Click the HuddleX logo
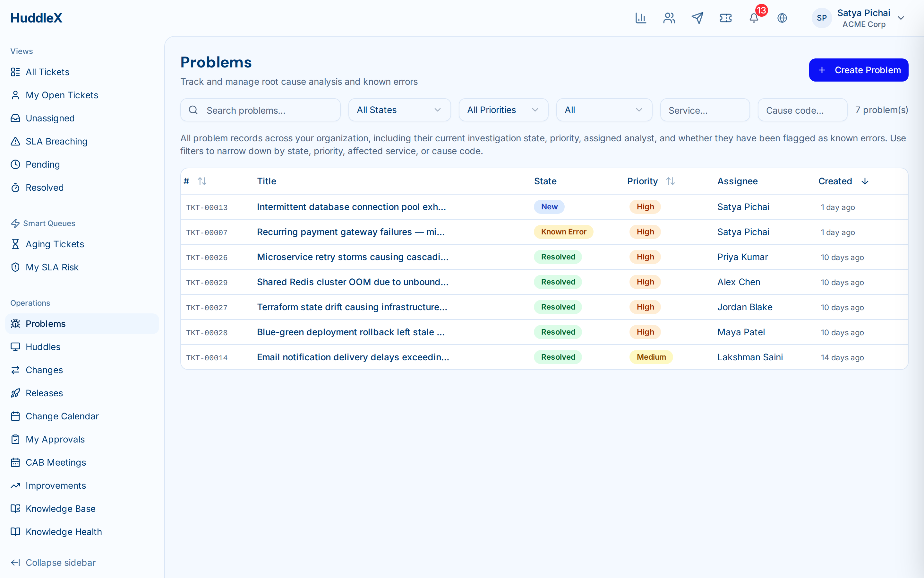This screenshot has width=924, height=578. [36, 18]
